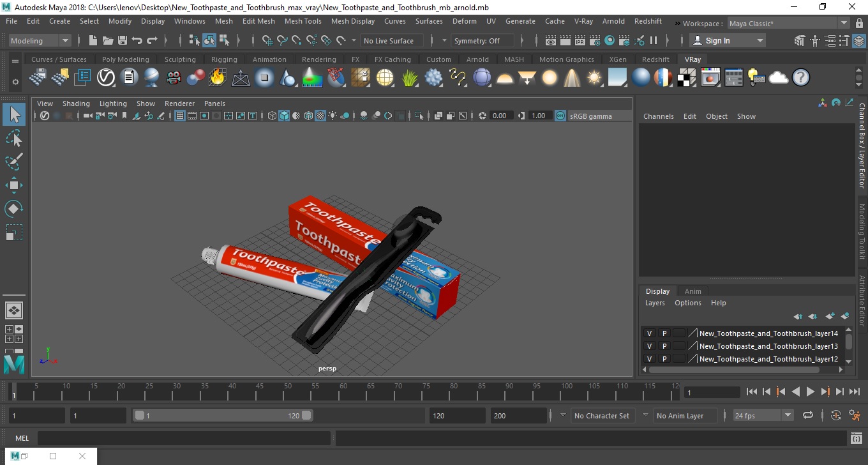868x465 pixels.
Task: Open the No Character Set dropdown
Action: point(602,415)
